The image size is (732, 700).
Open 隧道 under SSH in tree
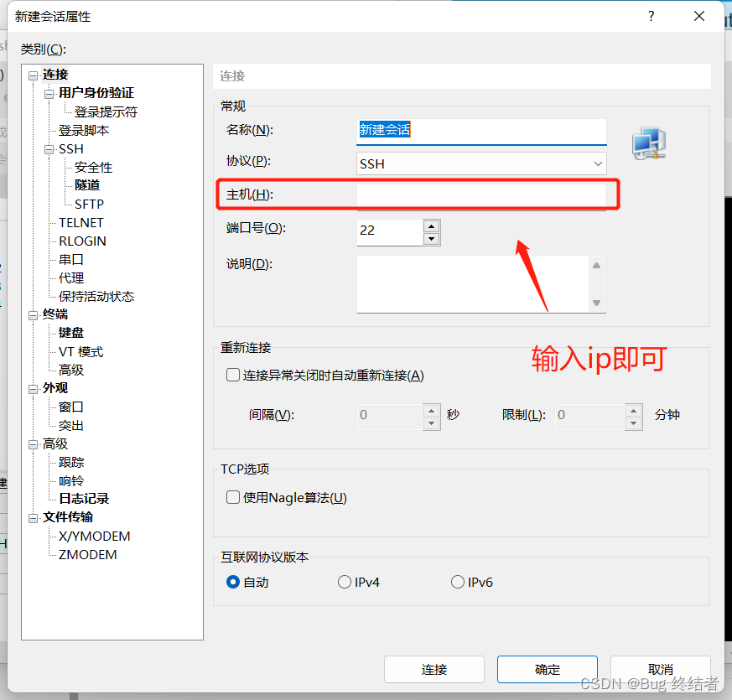pos(87,185)
